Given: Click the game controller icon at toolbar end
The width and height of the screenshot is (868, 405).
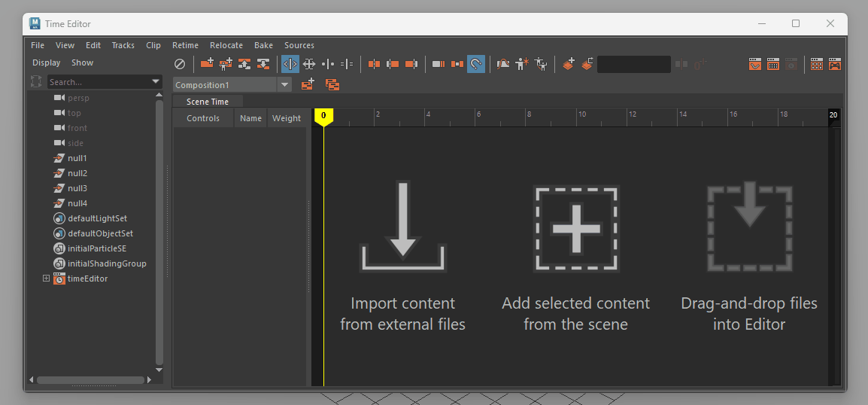Looking at the screenshot, I should pos(835,65).
